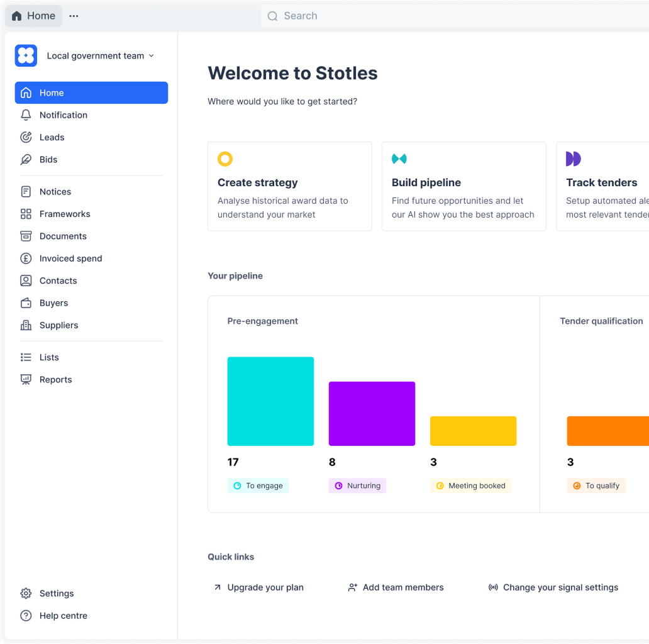Click the Home house icon in sidebar
This screenshot has height=644, width=649.
tap(26, 92)
